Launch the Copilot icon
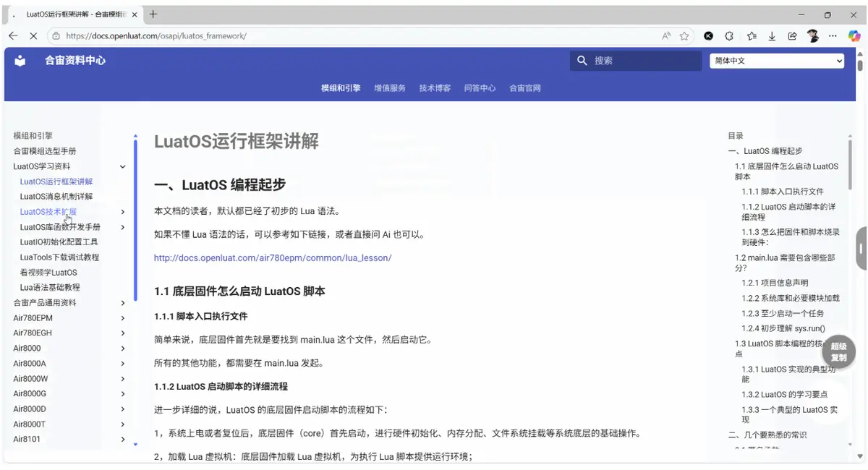Viewport: 868px width, 470px height. pyautogui.click(x=854, y=35)
